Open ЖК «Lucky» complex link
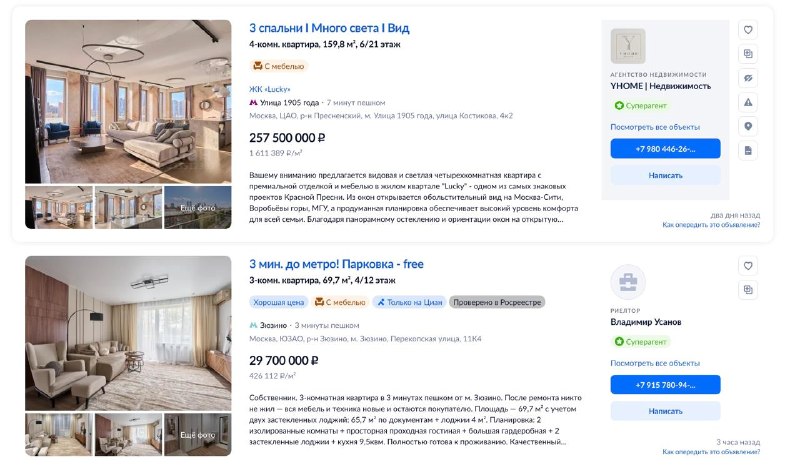The width and height of the screenshot is (800, 469). click(x=269, y=89)
